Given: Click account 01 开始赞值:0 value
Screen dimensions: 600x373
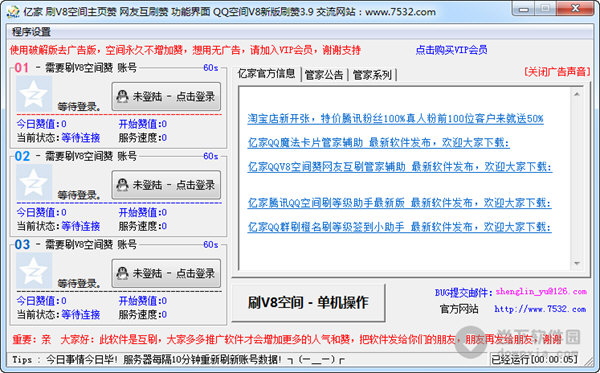Looking at the screenshot, I should [143, 124].
